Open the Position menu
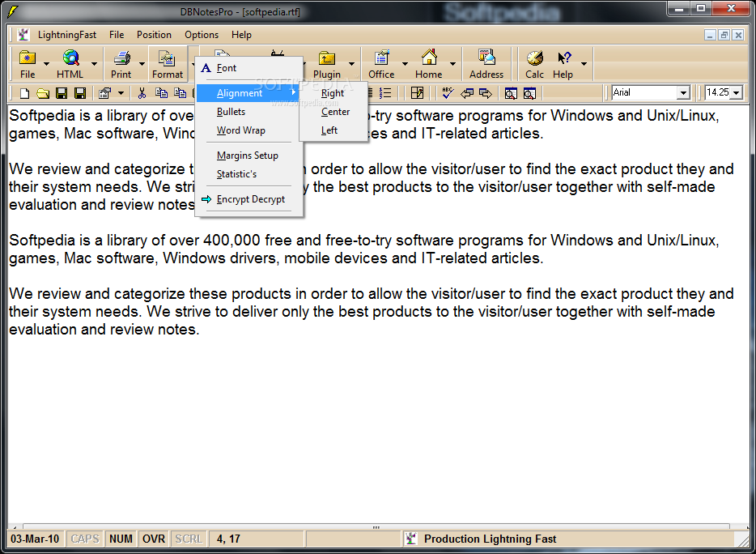This screenshot has width=756, height=554. pyautogui.click(x=154, y=35)
